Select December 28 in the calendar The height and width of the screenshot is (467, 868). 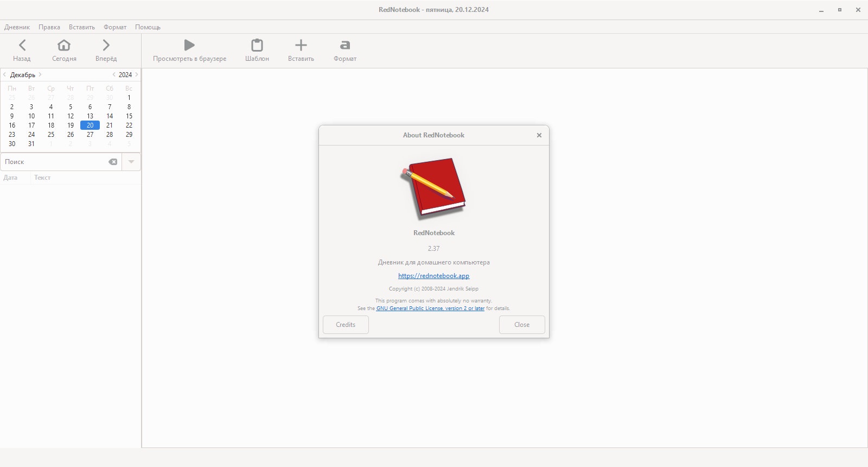click(x=110, y=135)
